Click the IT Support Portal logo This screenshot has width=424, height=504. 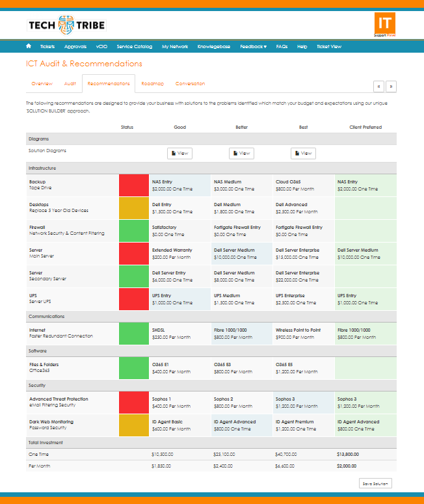(386, 24)
